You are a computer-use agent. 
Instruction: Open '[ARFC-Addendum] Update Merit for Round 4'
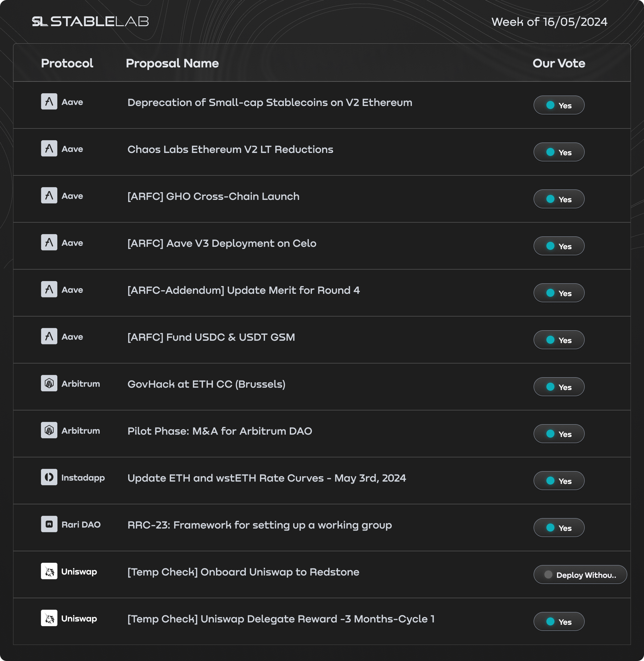click(x=243, y=290)
